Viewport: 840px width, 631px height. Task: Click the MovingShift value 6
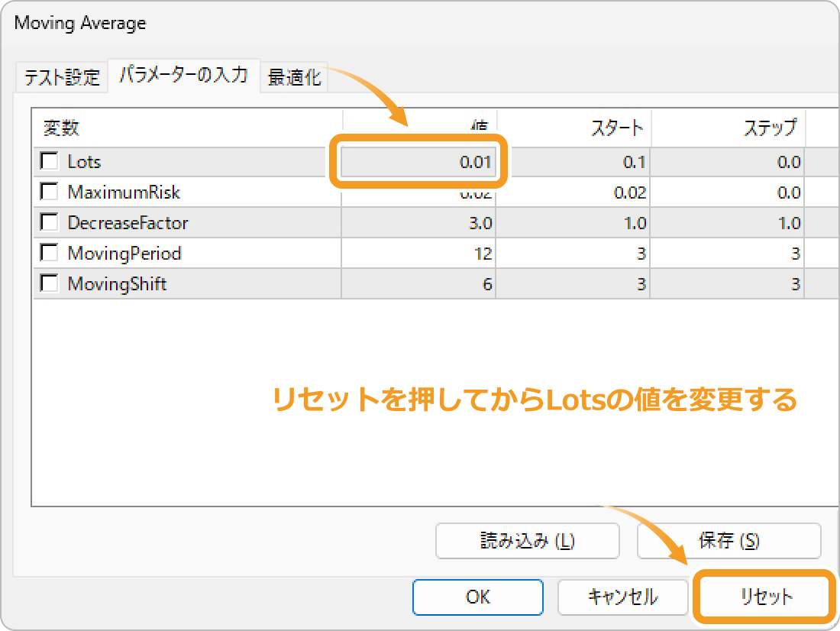[418, 283]
